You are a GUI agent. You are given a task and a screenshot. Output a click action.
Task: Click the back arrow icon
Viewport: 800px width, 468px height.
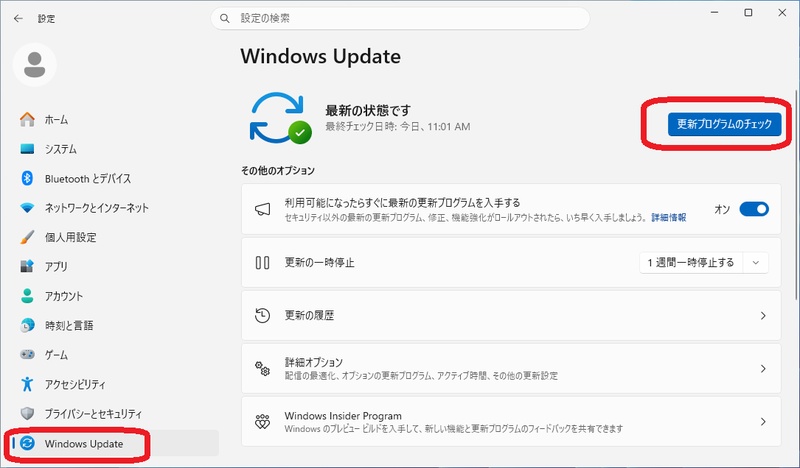[x=18, y=18]
